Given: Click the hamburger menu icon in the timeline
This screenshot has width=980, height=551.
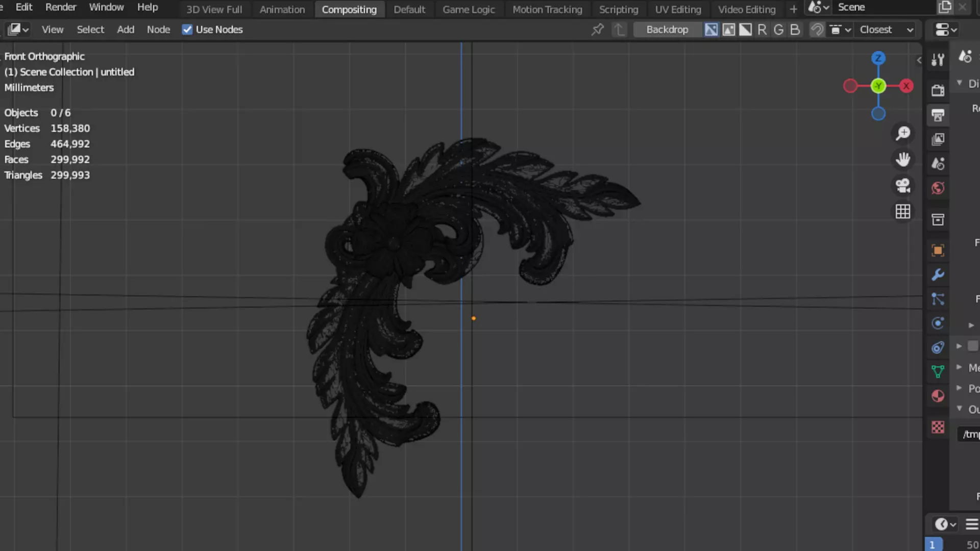Looking at the screenshot, I should pos(972,524).
